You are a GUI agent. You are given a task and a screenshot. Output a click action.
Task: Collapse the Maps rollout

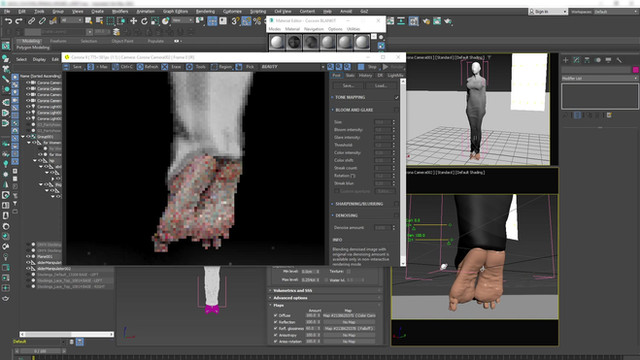click(325, 305)
